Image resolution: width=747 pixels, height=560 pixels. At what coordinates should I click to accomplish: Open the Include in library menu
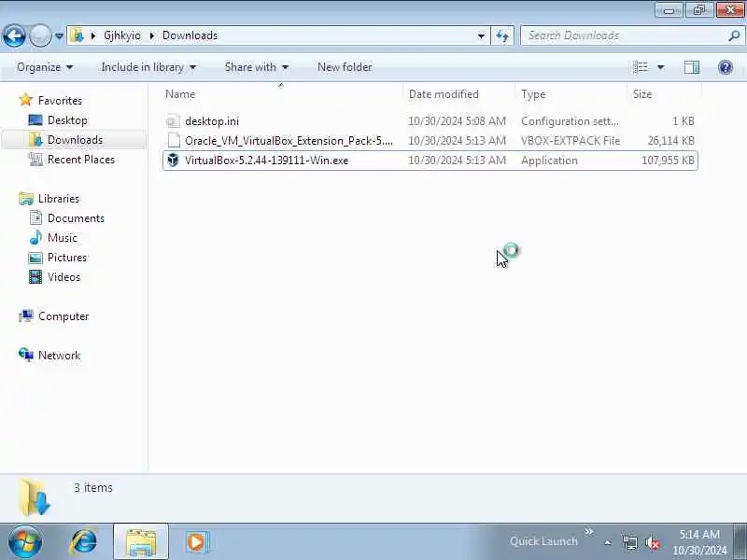(x=148, y=67)
